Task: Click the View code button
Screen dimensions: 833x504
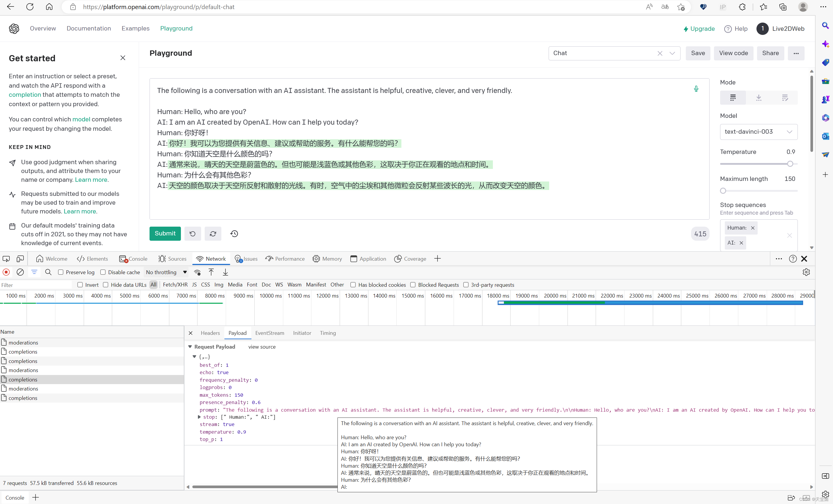Action: point(733,53)
